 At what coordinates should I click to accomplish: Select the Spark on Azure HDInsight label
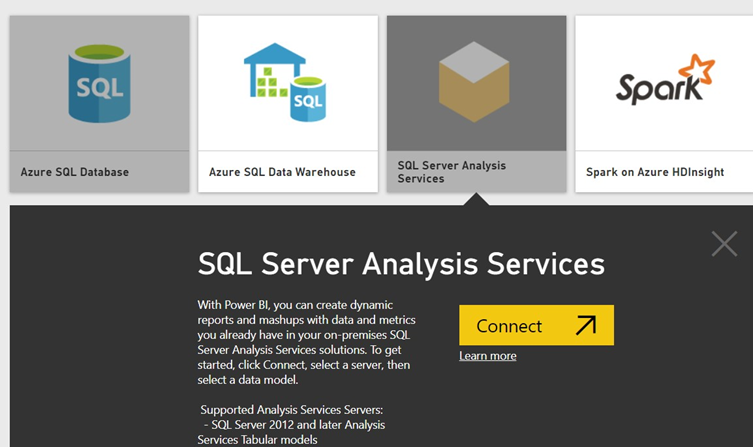pos(655,172)
